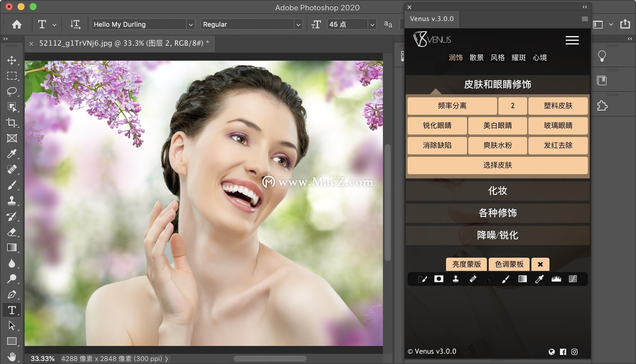Switch to the 散景 tab
Image resolution: width=636 pixels, height=364 pixels.
click(476, 58)
